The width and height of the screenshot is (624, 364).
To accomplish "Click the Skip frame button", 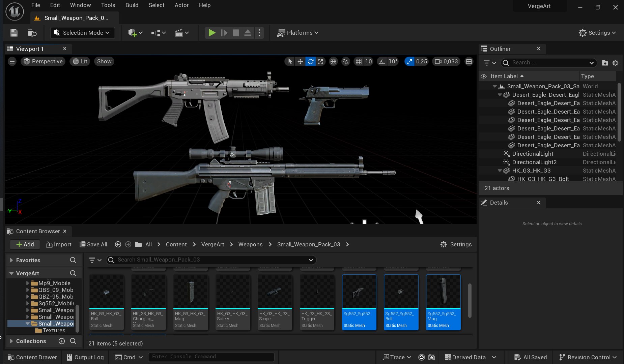I will coord(224,33).
